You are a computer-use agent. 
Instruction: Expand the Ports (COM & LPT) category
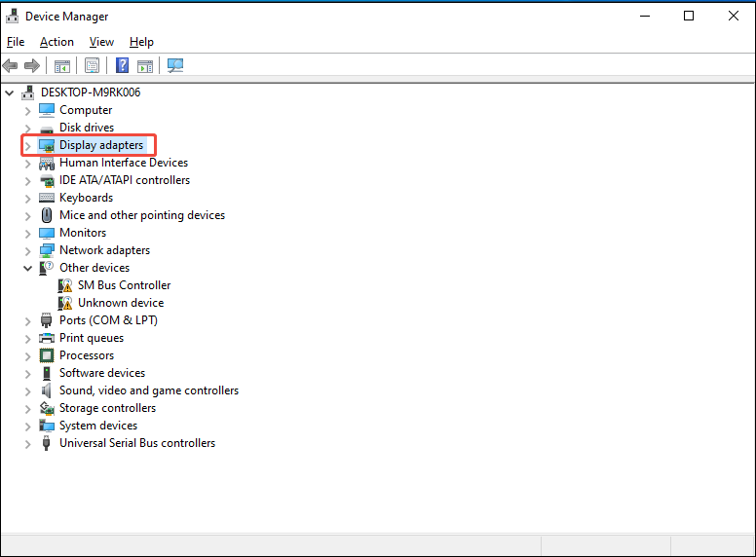(28, 321)
